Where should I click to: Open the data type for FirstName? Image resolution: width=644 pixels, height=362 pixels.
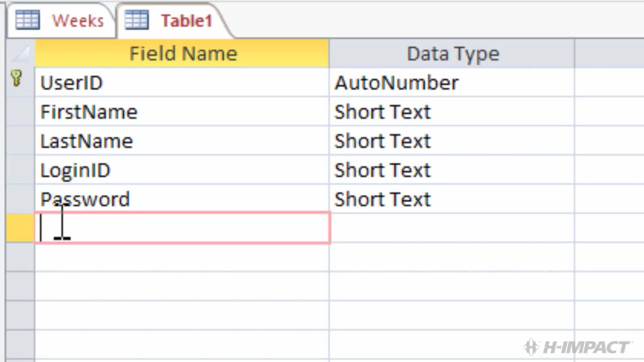pyautogui.click(x=452, y=112)
